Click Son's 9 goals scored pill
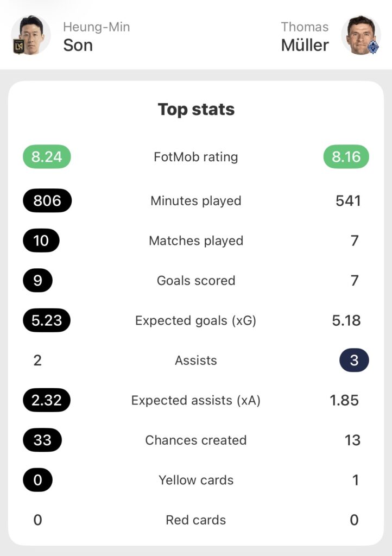Image resolution: width=392 pixels, height=556 pixels. [x=37, y=281]
